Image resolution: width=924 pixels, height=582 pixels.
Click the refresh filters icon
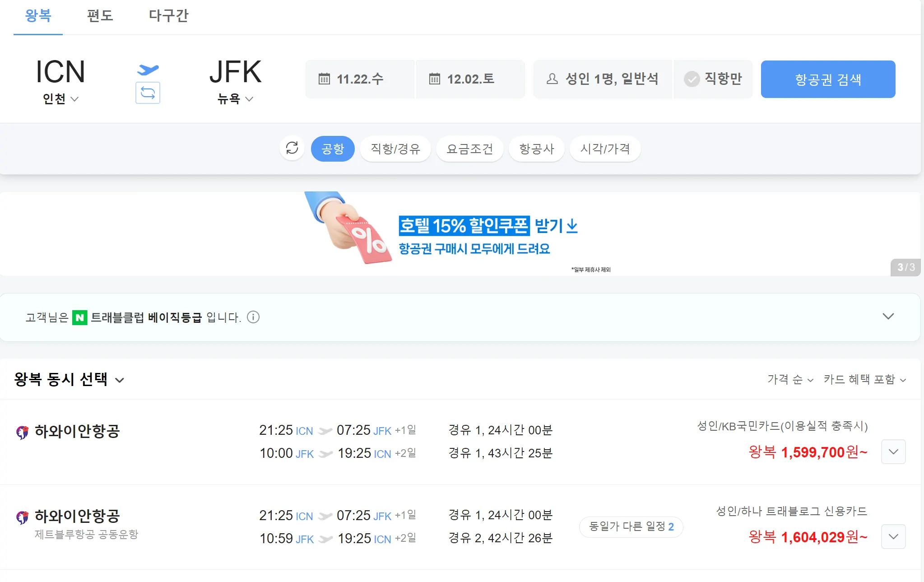click(292, 148)
